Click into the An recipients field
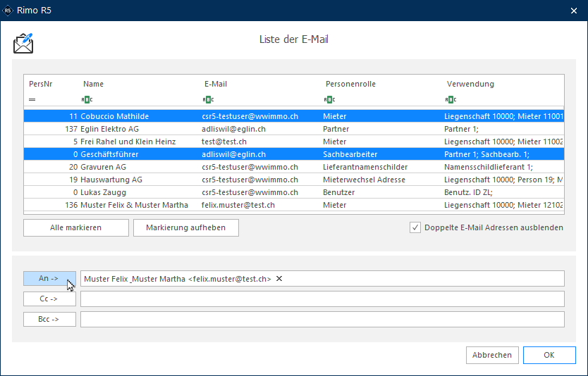Image resolution: width=588 pixels, height=376 pixels. coord(322,279)
